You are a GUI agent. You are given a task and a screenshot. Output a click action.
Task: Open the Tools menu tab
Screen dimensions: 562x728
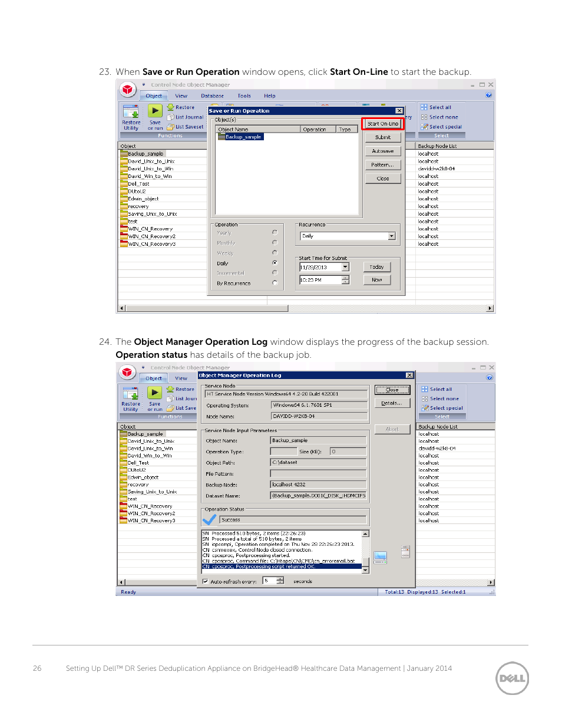[244, 95]
